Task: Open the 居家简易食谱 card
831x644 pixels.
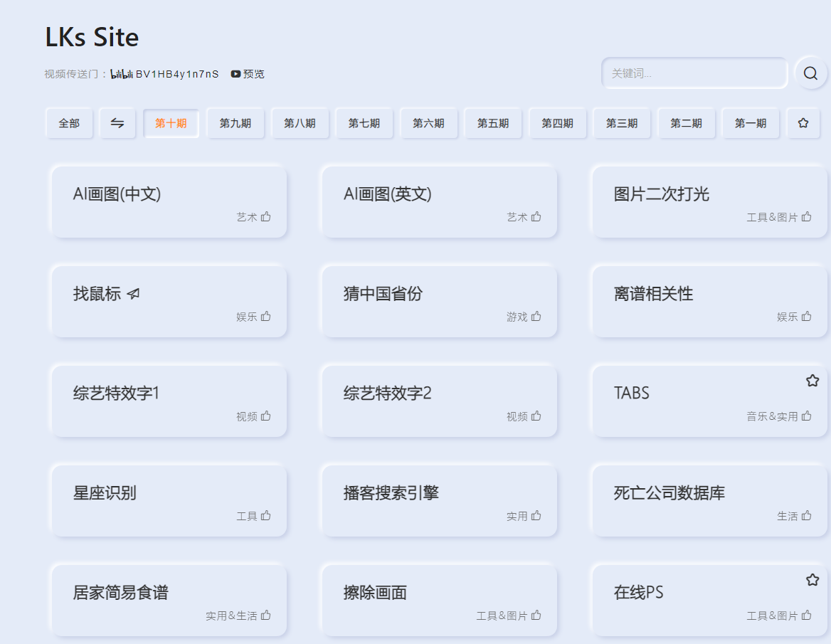Action: (169, 601)
